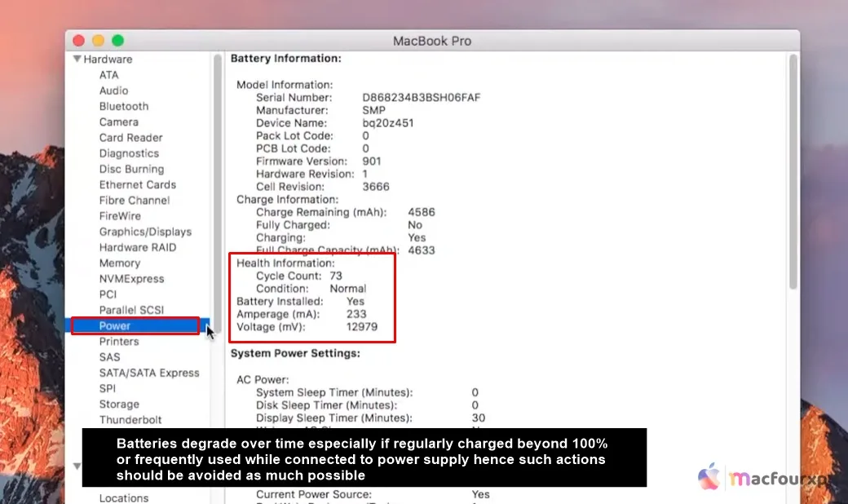The height and width of the screenshot is (504, 848).
Task: Click the device name bq20z451
Action: tap(388, 123)
